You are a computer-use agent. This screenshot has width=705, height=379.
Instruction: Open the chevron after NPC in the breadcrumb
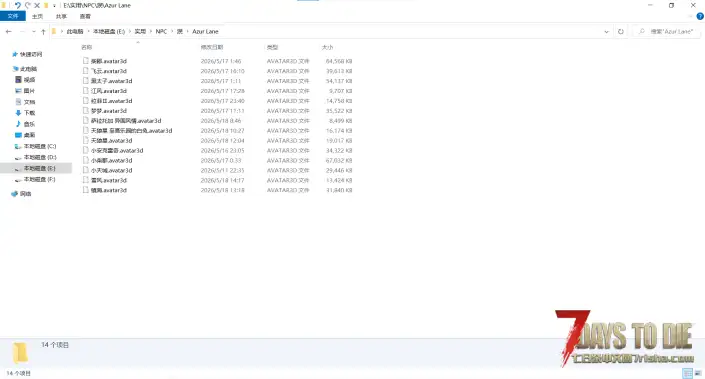point(172,31)
